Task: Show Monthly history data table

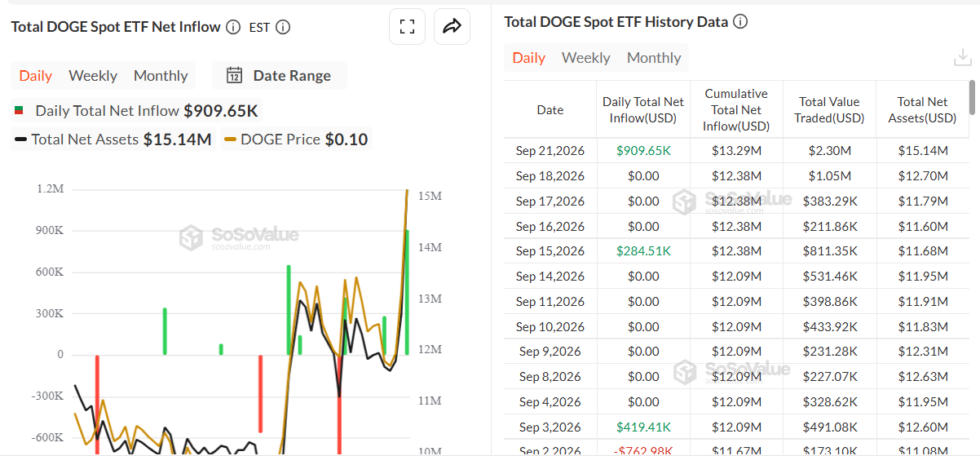Action: point(654,58)
